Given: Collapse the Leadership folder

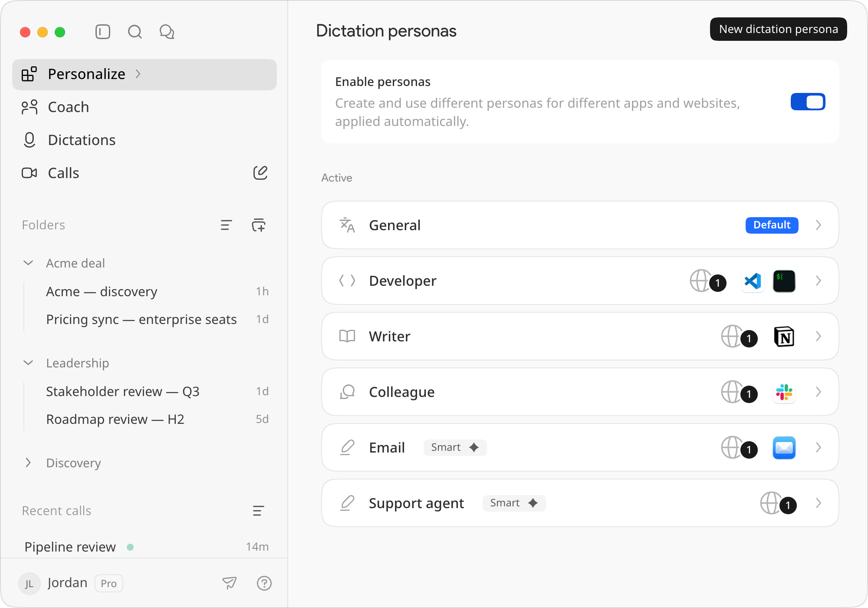Looking at the screenshot, I should [28, 363].
